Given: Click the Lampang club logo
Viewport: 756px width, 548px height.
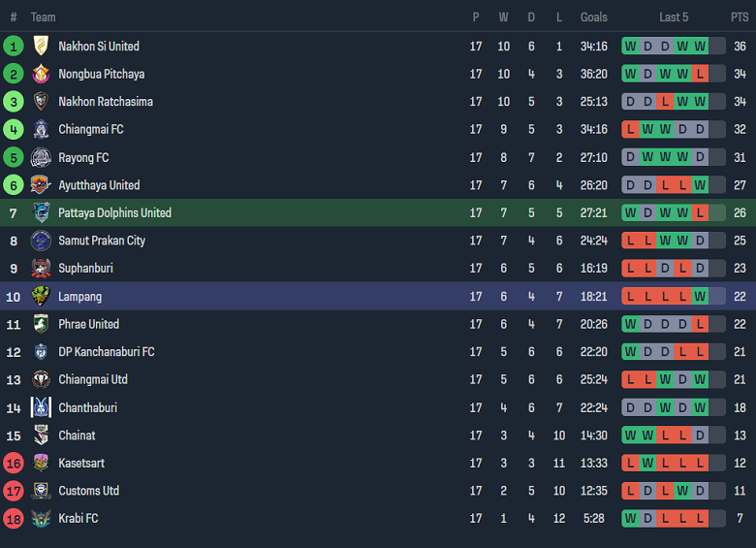Looking at the screenshot, I should 41,296.
